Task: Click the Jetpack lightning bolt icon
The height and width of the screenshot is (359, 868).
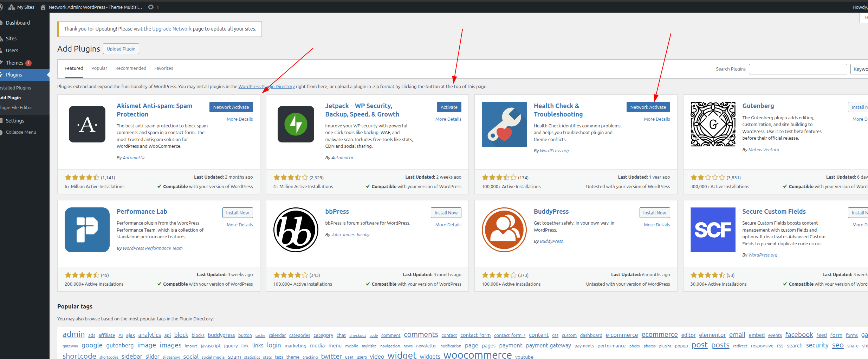Action: [x=296, y=124]
